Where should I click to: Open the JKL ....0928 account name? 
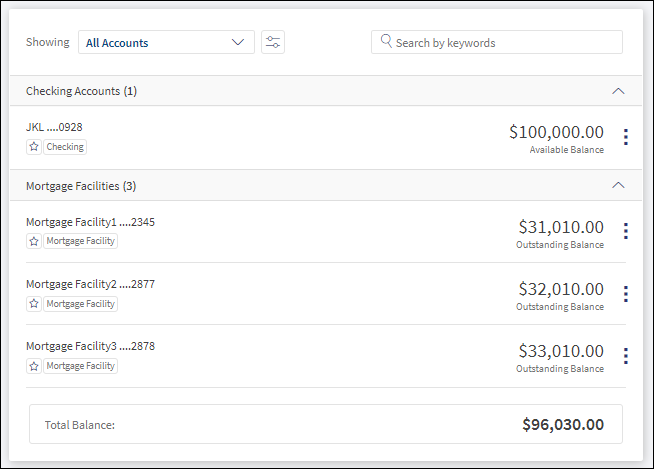pyautogui.click(x=54, y=127)
